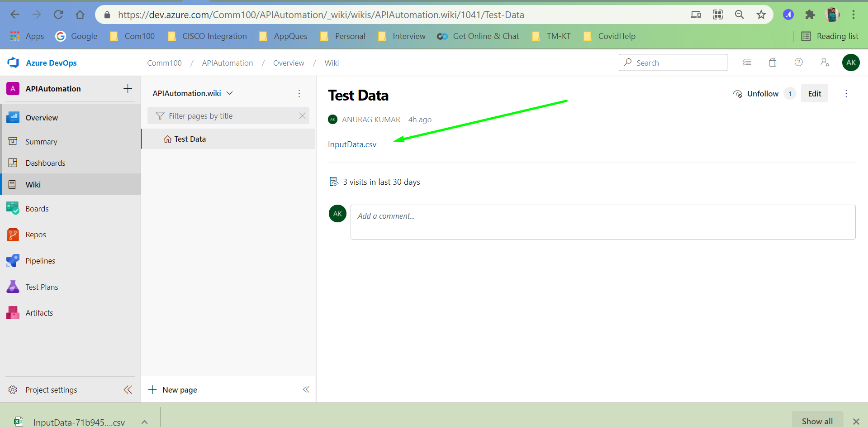Collapse the wiki page tree panel
This screenshot has height=427, width=868.
306,389
